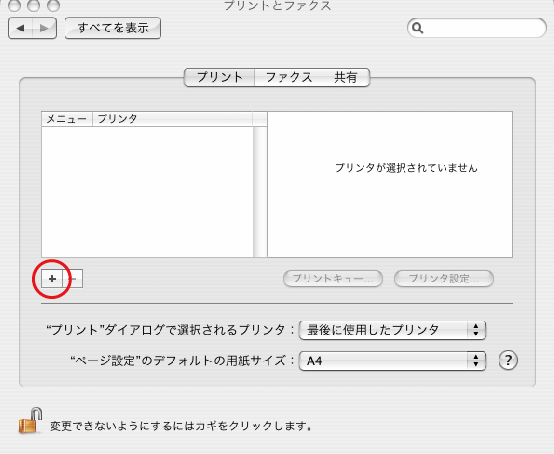This screenshot has height=454, width=554.
Task: Click the back arrow in toolbar
Action: tap(20, 28)
